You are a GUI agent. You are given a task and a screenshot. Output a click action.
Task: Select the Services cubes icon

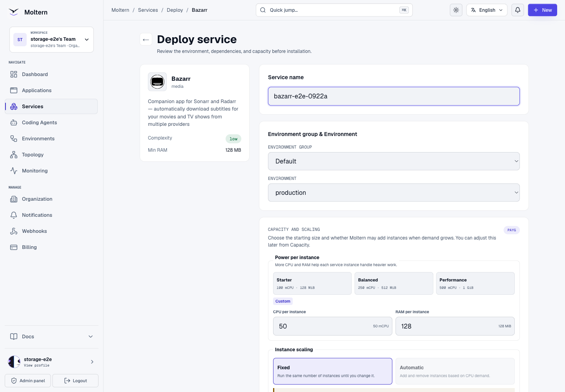coord(14,107)
